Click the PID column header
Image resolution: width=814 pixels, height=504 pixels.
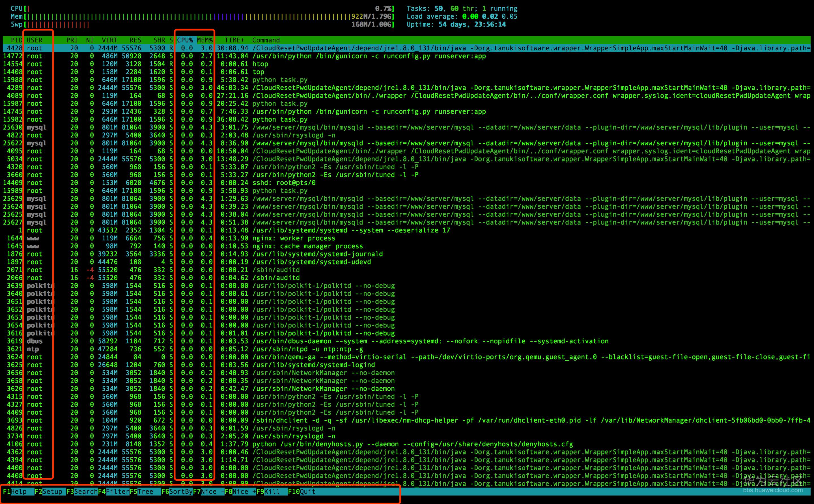[x=16, y=40]
